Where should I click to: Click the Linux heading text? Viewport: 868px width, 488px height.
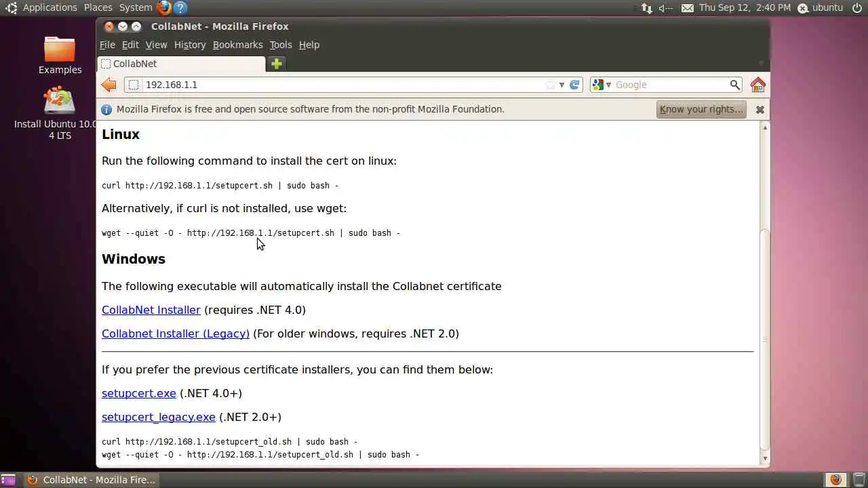(x=121, y=134)
